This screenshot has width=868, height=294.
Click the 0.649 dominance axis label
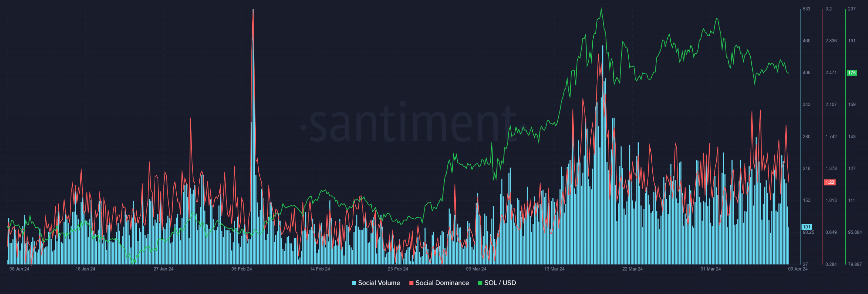tap(831, 232)
